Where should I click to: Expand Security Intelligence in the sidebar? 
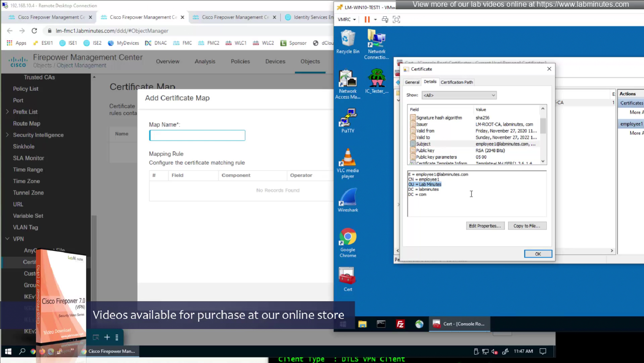coord(7,135)
